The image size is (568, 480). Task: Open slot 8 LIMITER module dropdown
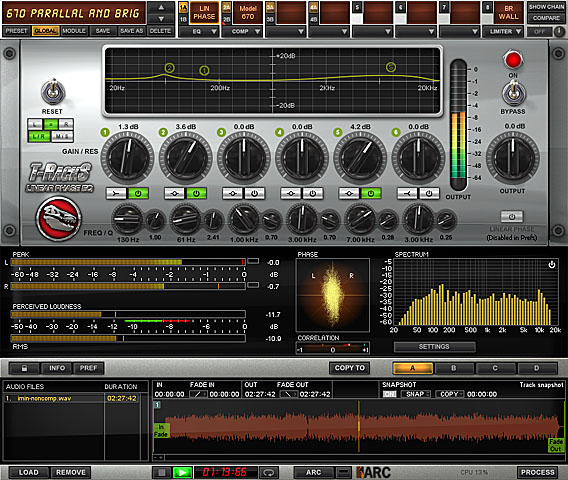point(504,32)
